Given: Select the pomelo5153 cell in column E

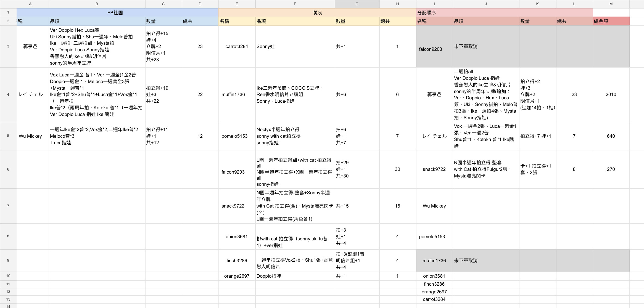Looking at the screenshot, I should coord(237,136).
